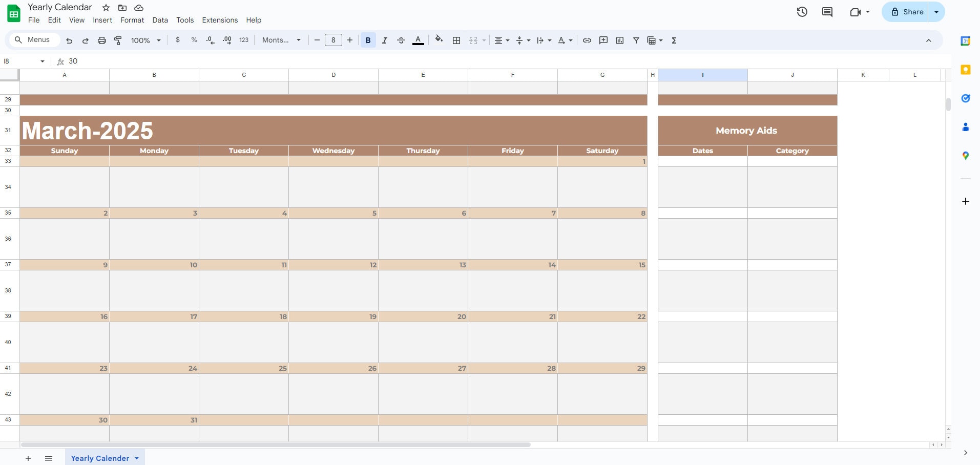Screen dimensions: 980x465
Task: Open horizontal align dropdown
Action: click(x=502, y=40)
